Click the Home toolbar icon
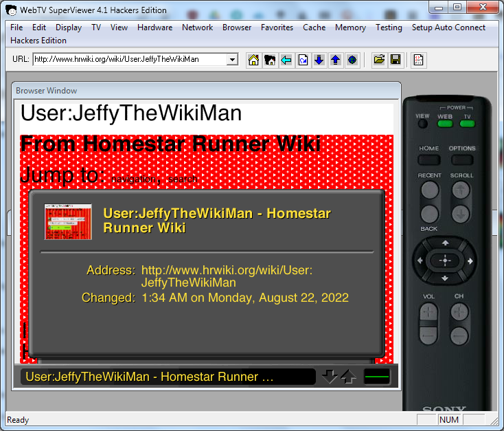Viewport: 504px width, 431px height. tap(253, 60)
